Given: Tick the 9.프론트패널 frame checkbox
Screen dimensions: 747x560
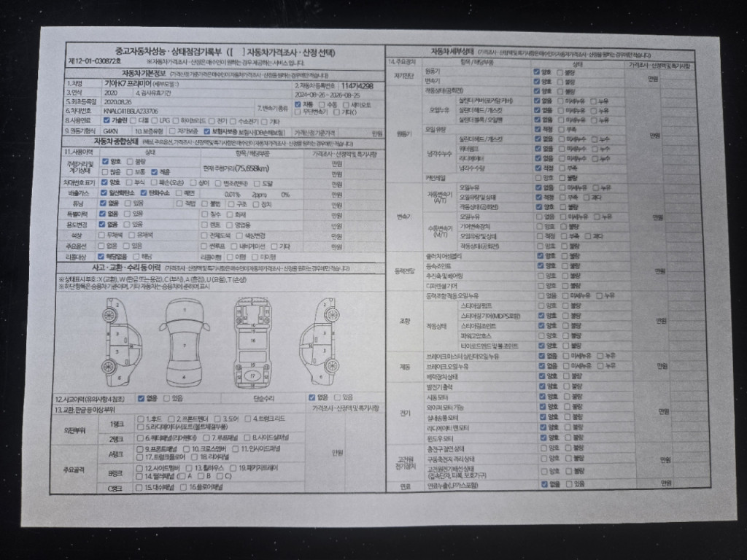Looking at the screenshot, I should 140,449.
